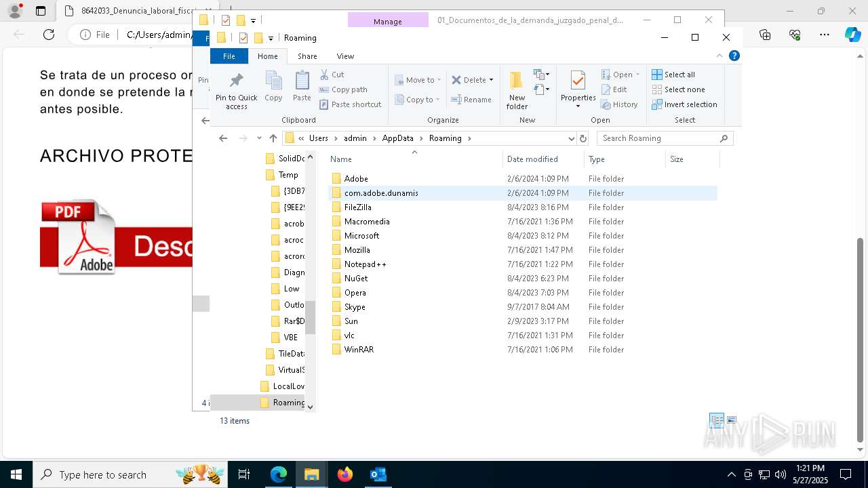
Task: Open the File tab
Action: click(229, 56)
